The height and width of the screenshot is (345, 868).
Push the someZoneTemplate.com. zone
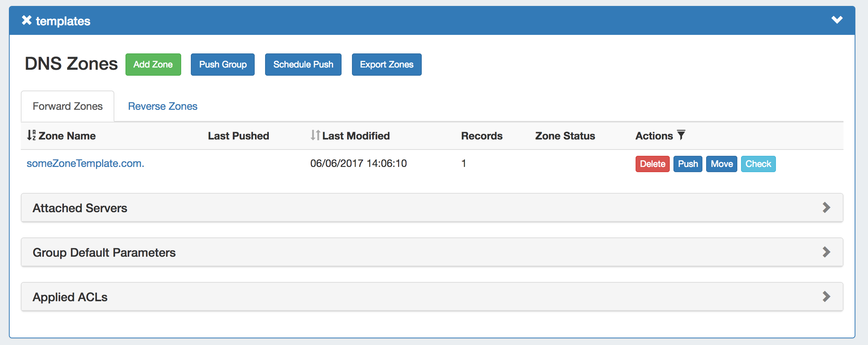tap(688, 164)
